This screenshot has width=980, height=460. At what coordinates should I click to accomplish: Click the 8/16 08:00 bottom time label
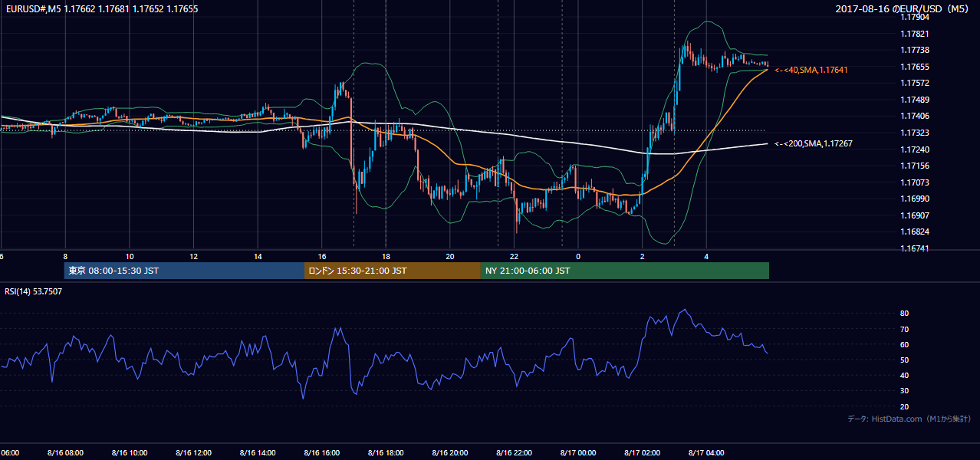[65, 452]
